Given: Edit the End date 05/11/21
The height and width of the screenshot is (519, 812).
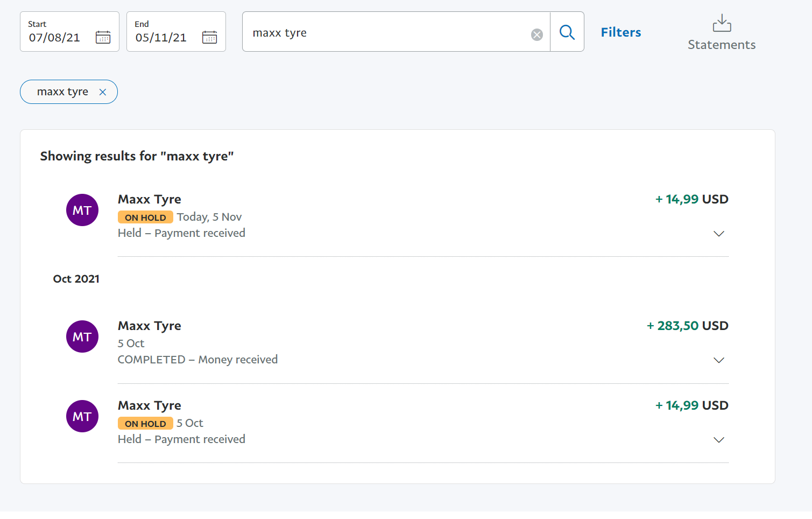Looking at the screenshot, I should pos(161,38).
